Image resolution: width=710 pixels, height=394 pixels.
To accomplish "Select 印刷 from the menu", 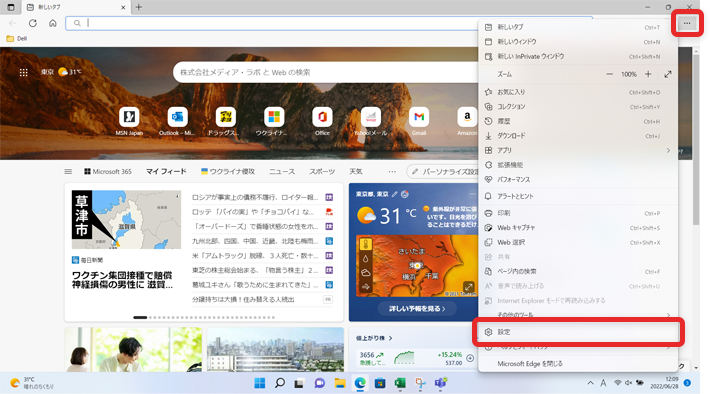I will pyautogui.click(x=578, y=213).
